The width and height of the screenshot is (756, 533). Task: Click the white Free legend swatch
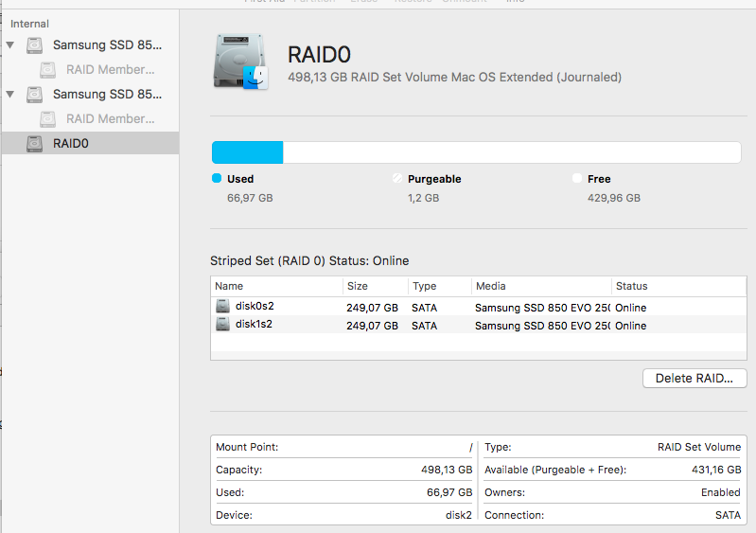(x=576, y=179)
